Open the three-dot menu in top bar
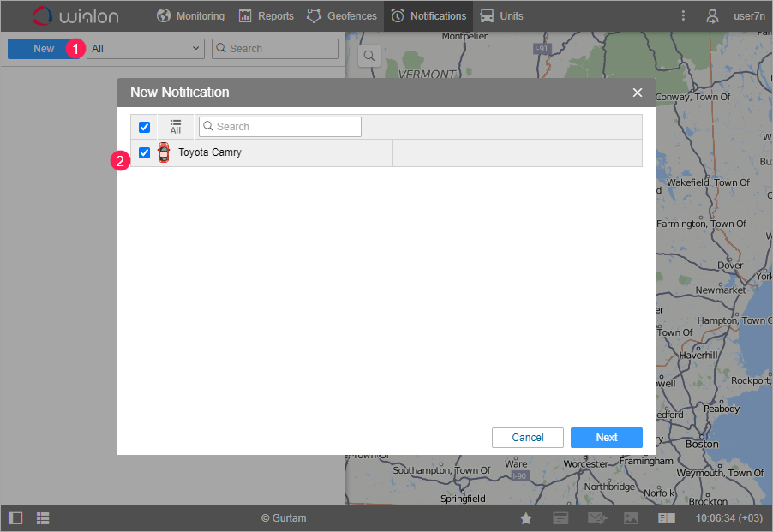 [683, 15]
